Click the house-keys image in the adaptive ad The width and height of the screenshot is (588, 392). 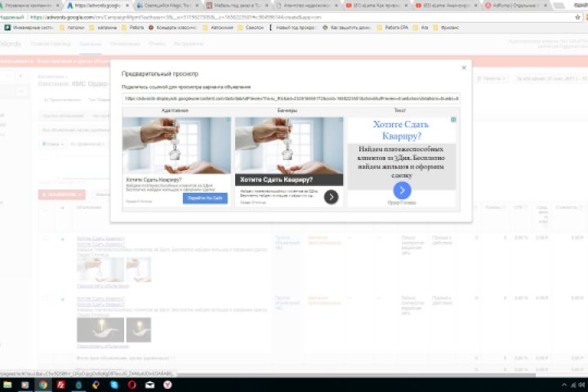coord(176,145)
